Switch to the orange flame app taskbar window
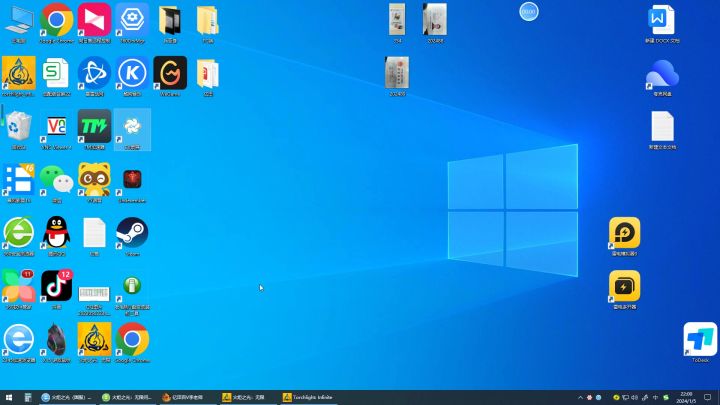The image size is (720, 405). click(x=187, y=397)
